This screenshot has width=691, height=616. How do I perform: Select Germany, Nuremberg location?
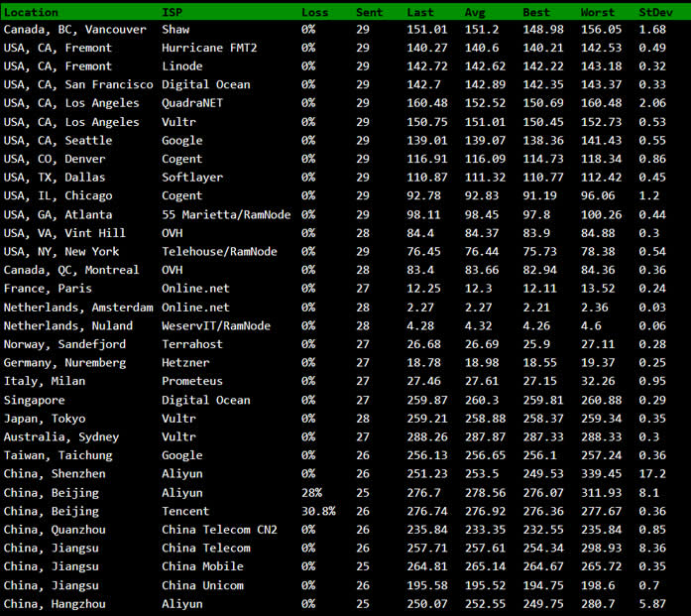64,363
